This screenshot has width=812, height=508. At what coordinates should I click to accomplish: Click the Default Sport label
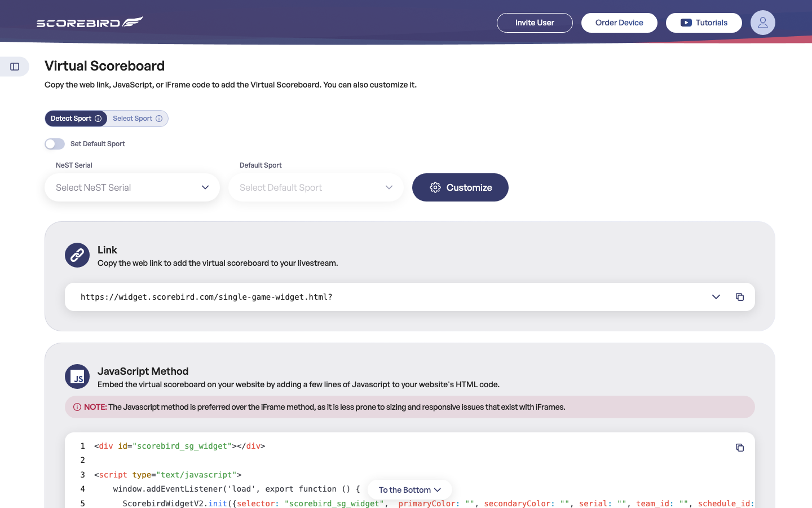pyautogui.click(x=261, y=165)
